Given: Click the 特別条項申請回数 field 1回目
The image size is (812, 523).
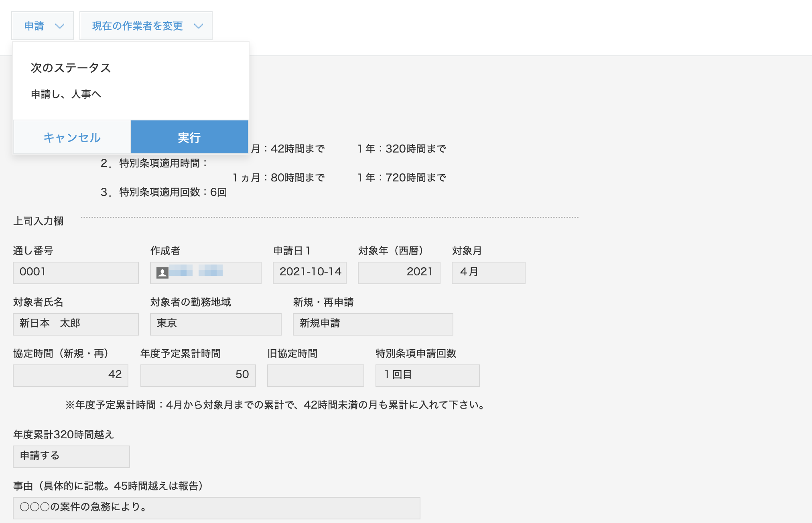Looking at the screenshot, I should click(x=428, y=376).
